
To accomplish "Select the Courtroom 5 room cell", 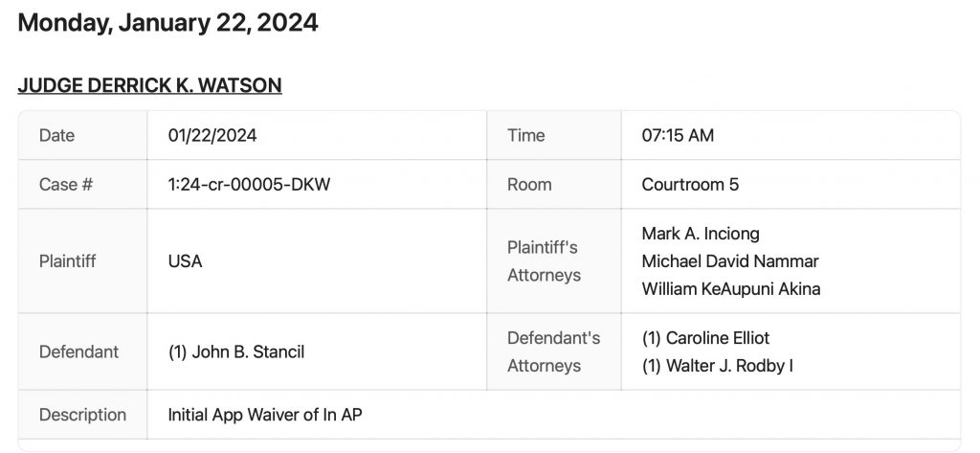I will tap(690, 185).
